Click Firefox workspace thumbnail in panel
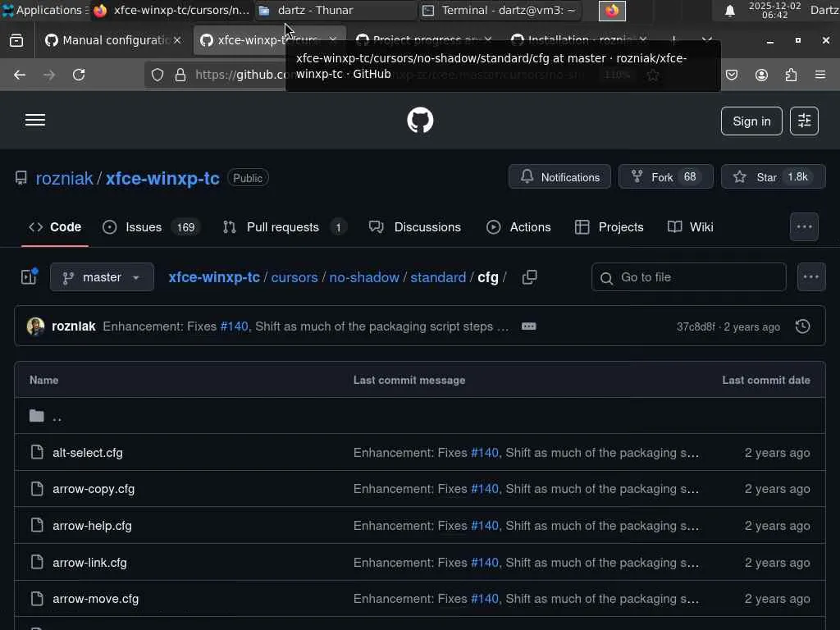The width and height of the screenshot is (840, 630). click(612, 11)
